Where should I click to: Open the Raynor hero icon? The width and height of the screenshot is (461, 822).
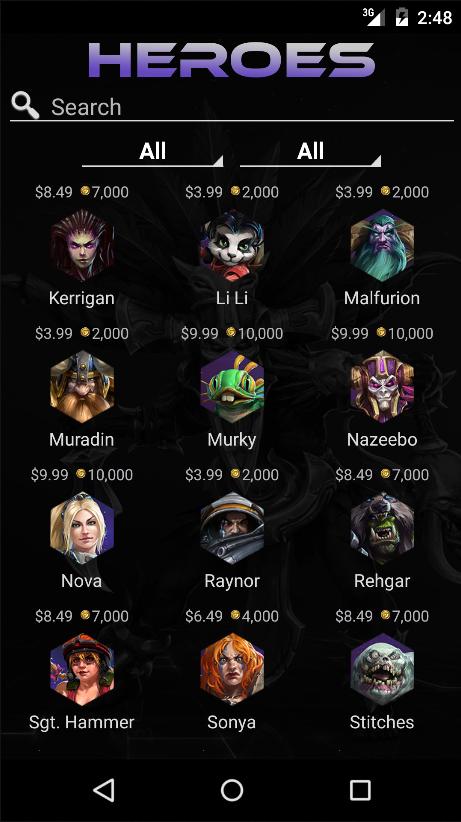tap(232, 528)
